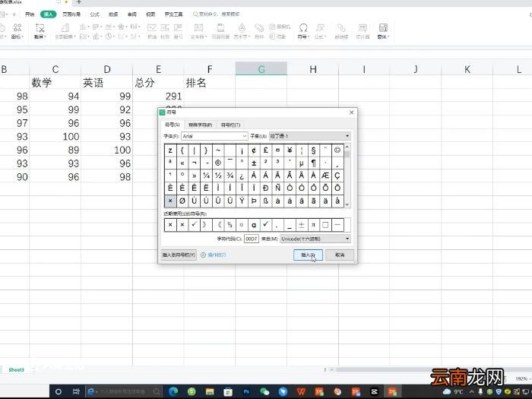The height and width of the screenshot is (399, 532).
Task: Click the Windows Task View taskbar icon
Action: click(x=76, y=391)
